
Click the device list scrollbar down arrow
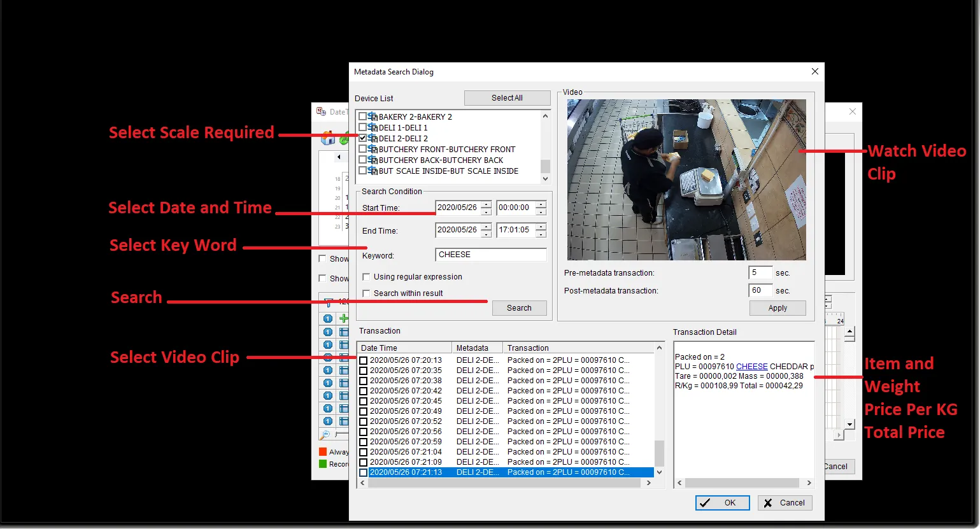(x=545, y=179)
